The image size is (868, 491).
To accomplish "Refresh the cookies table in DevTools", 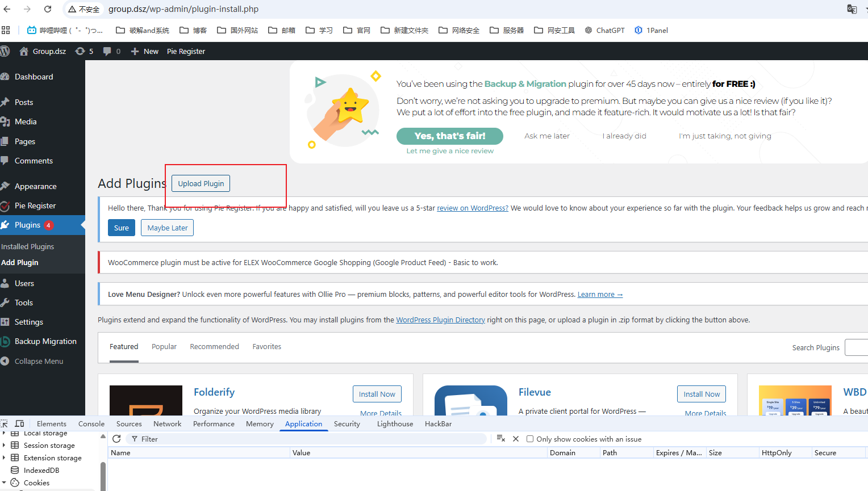I will pyautogui.click(x=116, y=439).
